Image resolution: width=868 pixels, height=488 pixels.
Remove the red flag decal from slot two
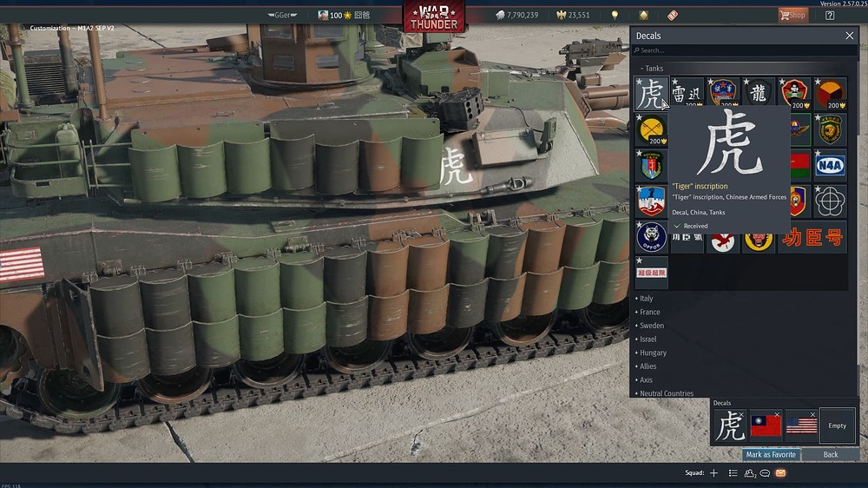(777, 414)
